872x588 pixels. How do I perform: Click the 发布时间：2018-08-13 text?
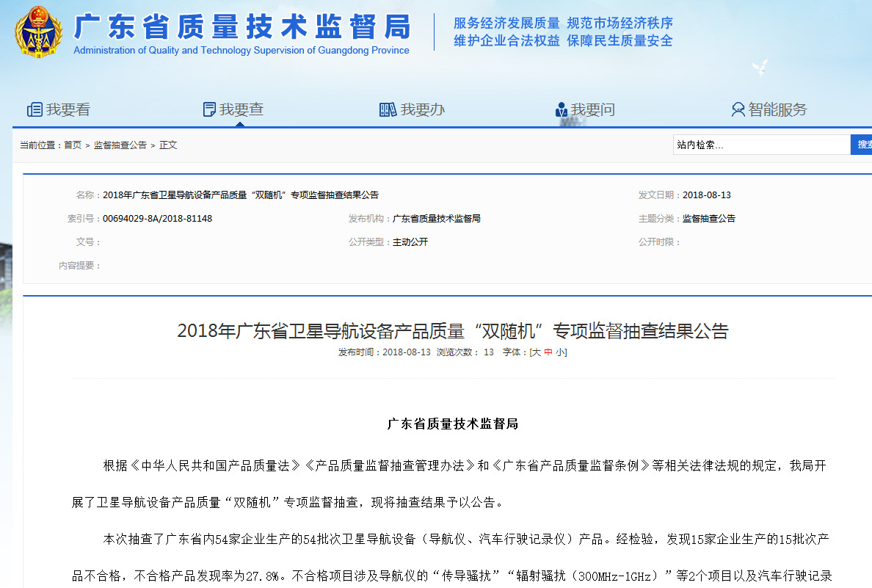385,352
